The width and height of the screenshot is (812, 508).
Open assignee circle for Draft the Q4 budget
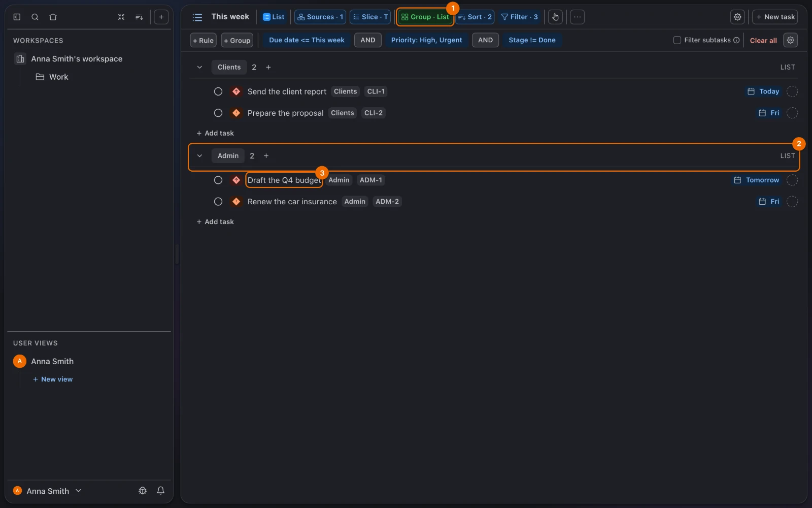(x=792, y=180)
